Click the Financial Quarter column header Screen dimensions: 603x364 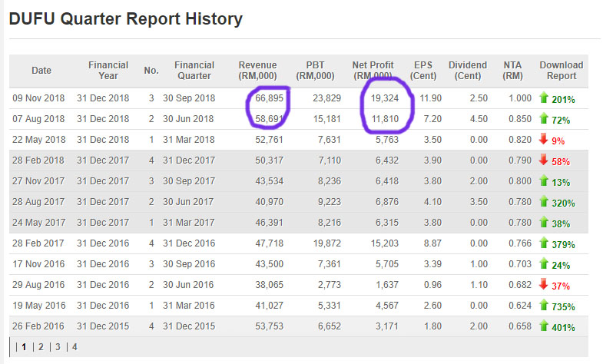coord(194,71)
